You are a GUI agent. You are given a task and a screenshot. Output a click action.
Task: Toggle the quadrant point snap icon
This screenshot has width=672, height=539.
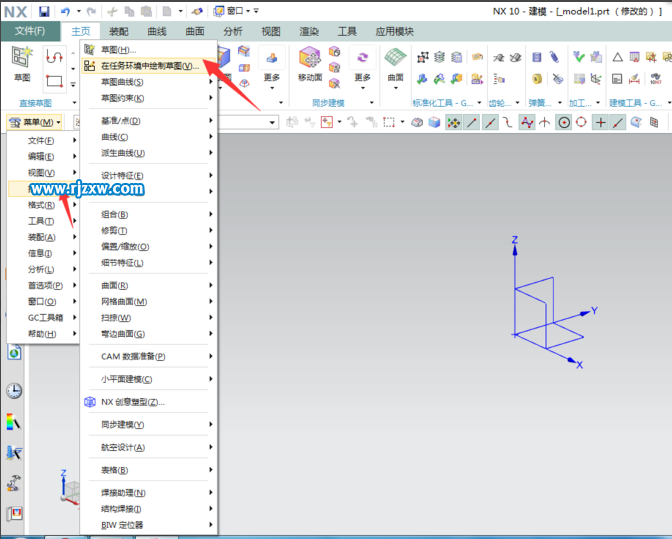pyautogui.click(x=581, y=123)
